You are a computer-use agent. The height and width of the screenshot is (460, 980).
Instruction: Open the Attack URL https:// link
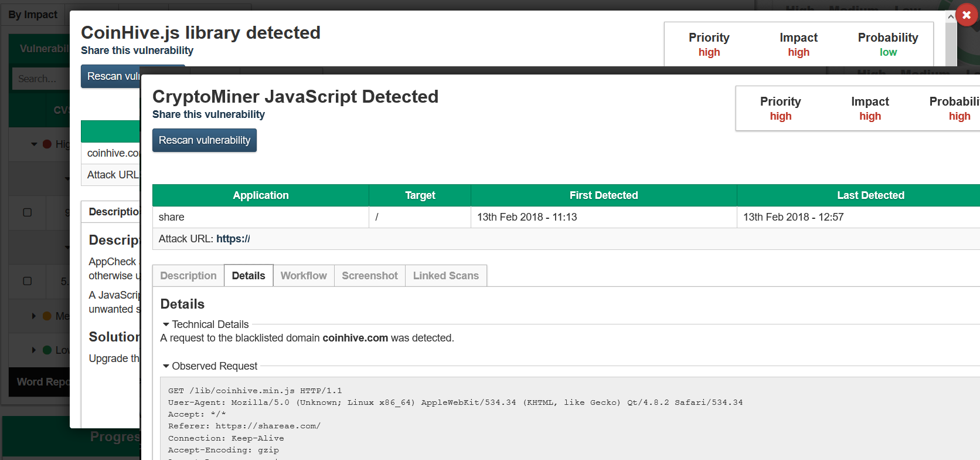click(x=233, y=239)
